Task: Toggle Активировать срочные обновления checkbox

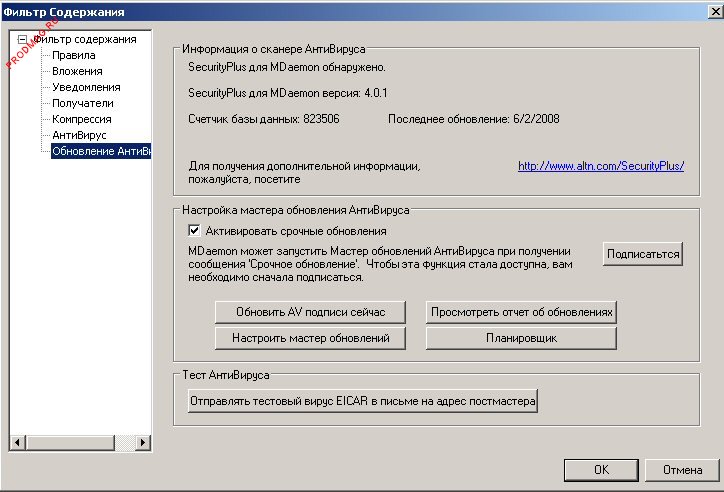Action: click(x=195, y=231)
